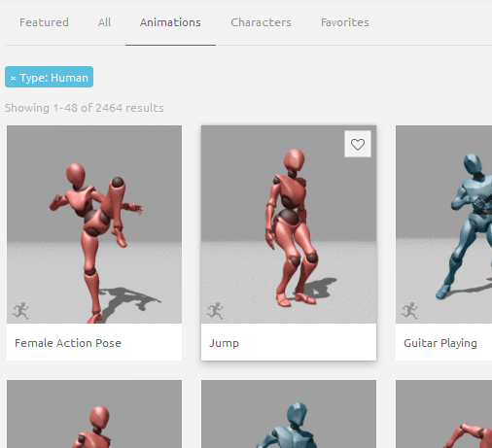Select the Animations tab
The width and height of the screenshot is (492, 448).
click(x=170, y=22)
